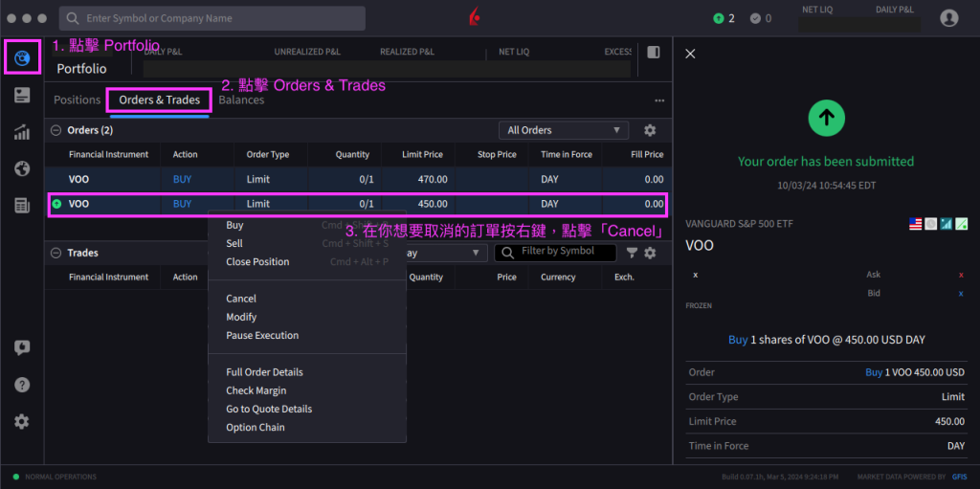Open the user account profile icon
Image resolution: width=980 pixels, height=489 pixels.
click(x=948, y=18)
